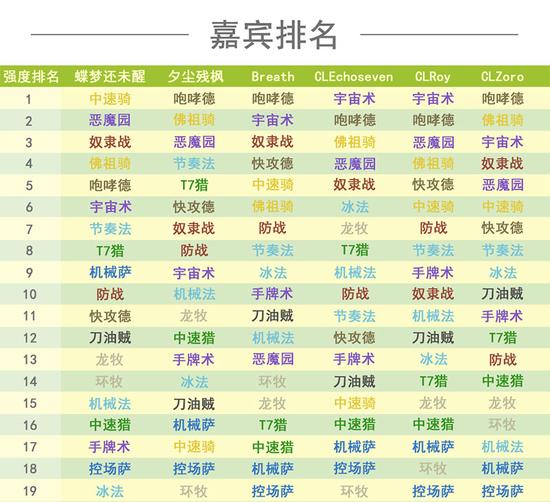This screenshot has width=550, height=502.
Task: Click 咆哮德 in 夕尘残枫's rank 1 row
Action: [194, 99]
